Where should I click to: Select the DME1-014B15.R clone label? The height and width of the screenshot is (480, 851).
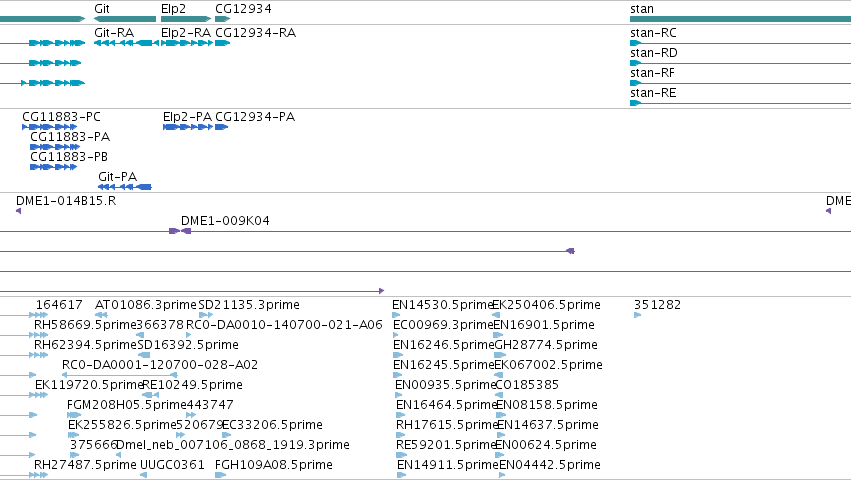[x=66, y=201]
